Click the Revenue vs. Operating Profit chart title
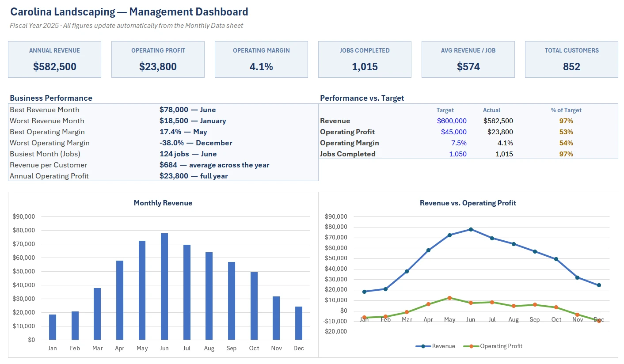 coord(468,203)
